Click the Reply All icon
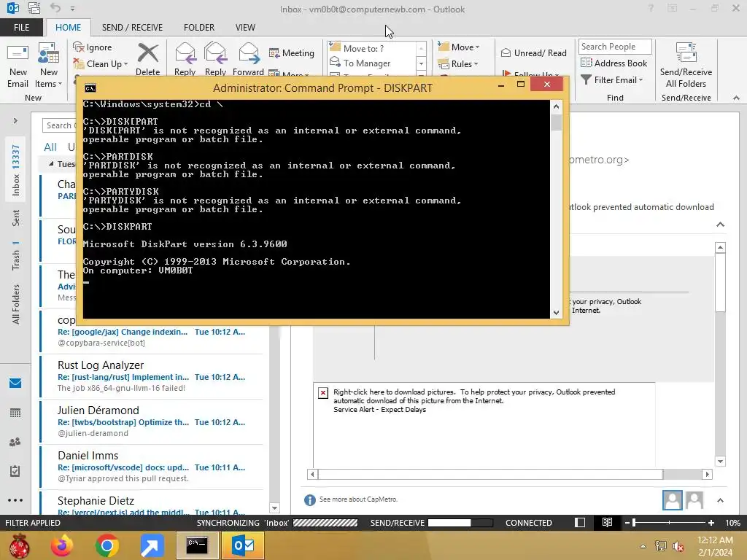 click(215, 60)
